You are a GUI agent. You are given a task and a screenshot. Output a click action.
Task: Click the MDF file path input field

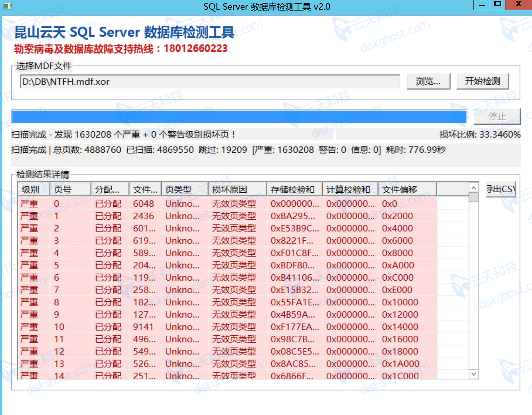[x=210, y=82]
